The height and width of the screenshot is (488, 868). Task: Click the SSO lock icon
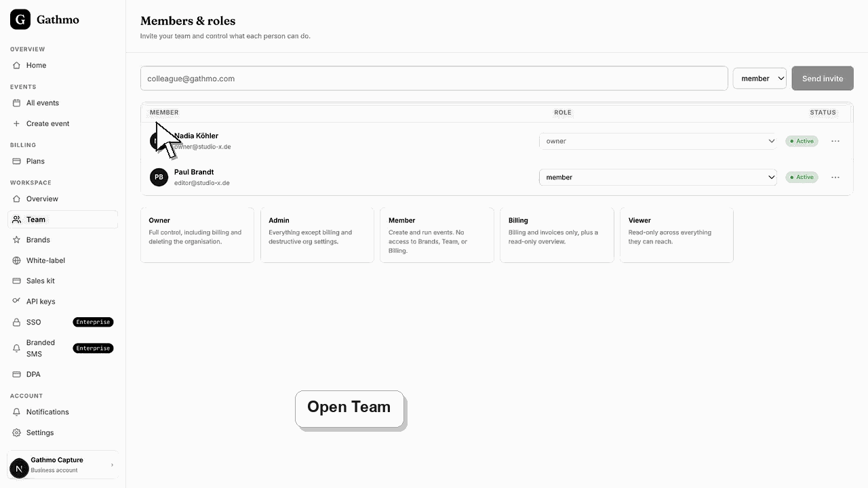[x=17, y=323]
